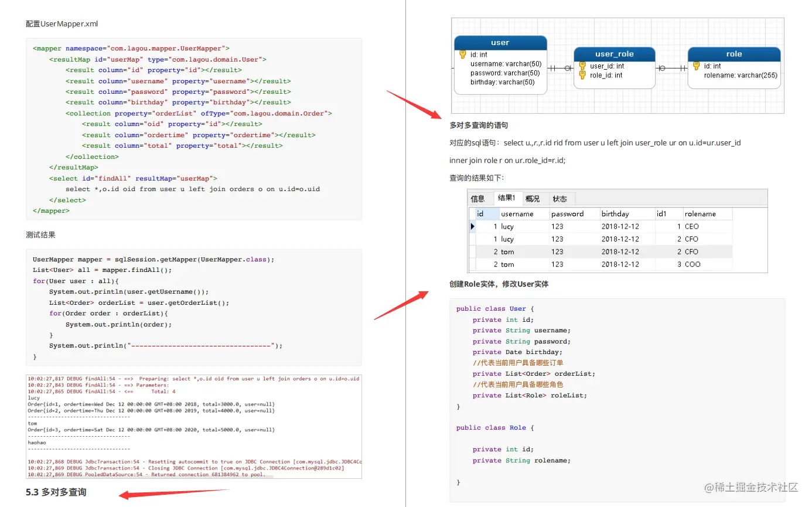Click the password: varchar(50) field
The image size is (812, 507).
tap(505, 73)
